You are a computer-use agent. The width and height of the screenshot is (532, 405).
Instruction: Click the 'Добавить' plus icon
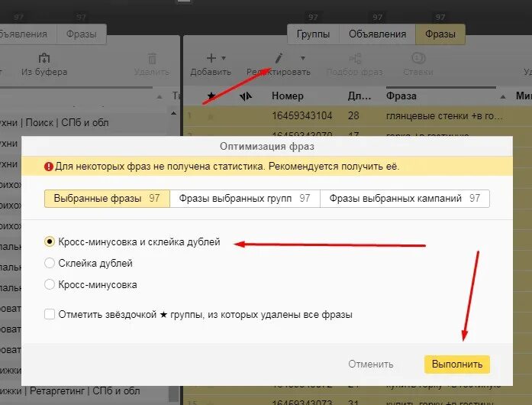211,58
